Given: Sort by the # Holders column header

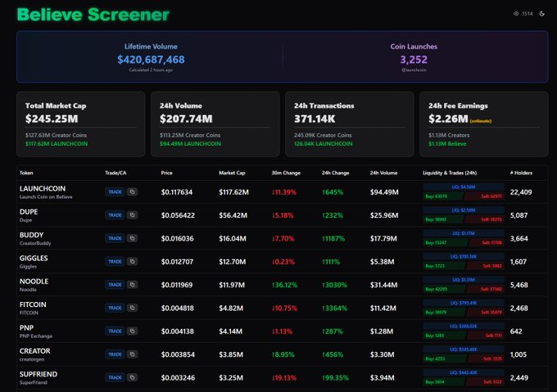Looking at the screenshot, I should (x=521, y=173).
